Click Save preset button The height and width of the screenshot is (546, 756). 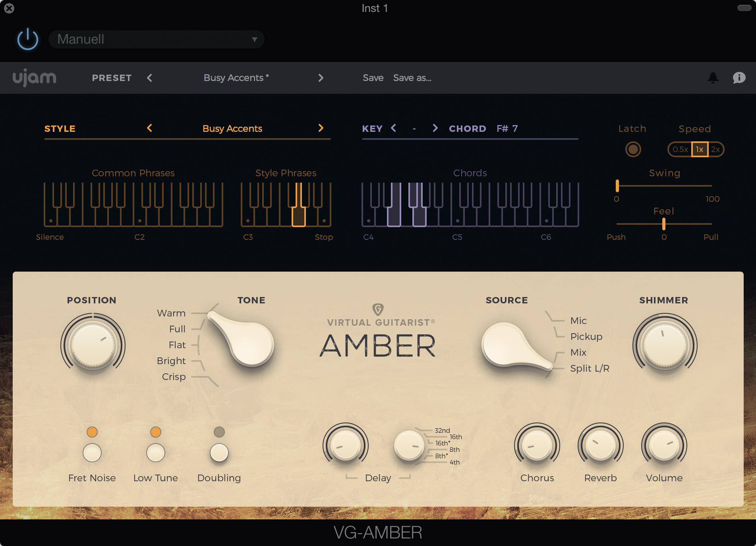tap(373, 78)
